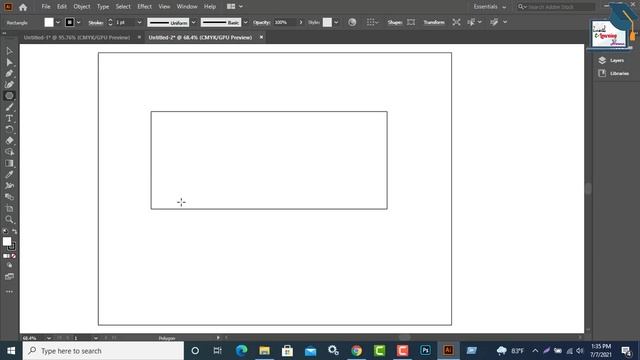Click the stroke color swatch in control bar
This screenshot has width=640, height=360.
[x=69, y=22]
